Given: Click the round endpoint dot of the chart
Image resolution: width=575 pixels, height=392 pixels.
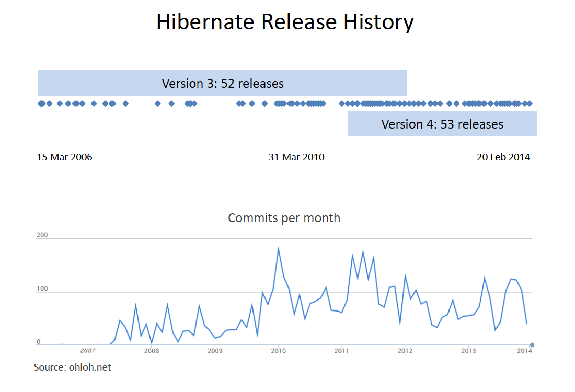Looking at the screenshot, I should (x=532, y=345).
